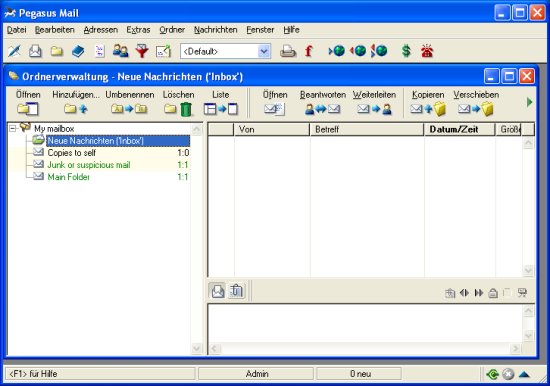The height and width of the screenshot is (386, 550).
Task: Open the Fenster menu
Action: pos(260,30)
